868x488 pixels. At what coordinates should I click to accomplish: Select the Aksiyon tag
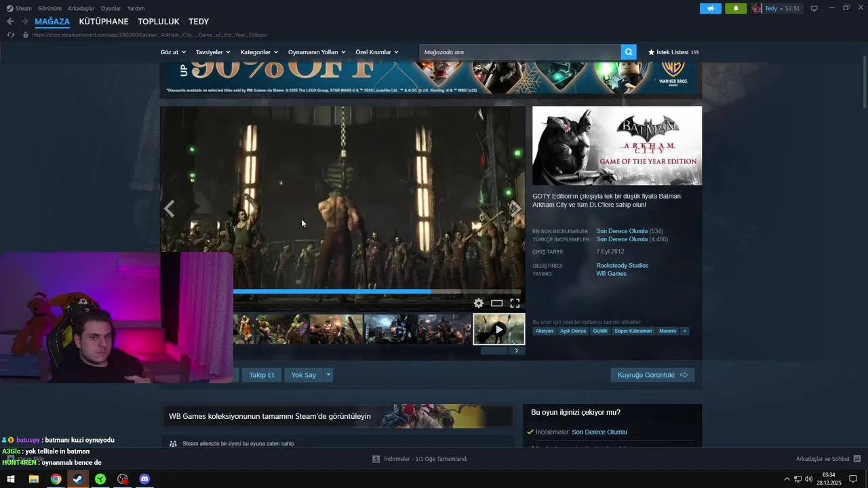[x=545, y=331]
